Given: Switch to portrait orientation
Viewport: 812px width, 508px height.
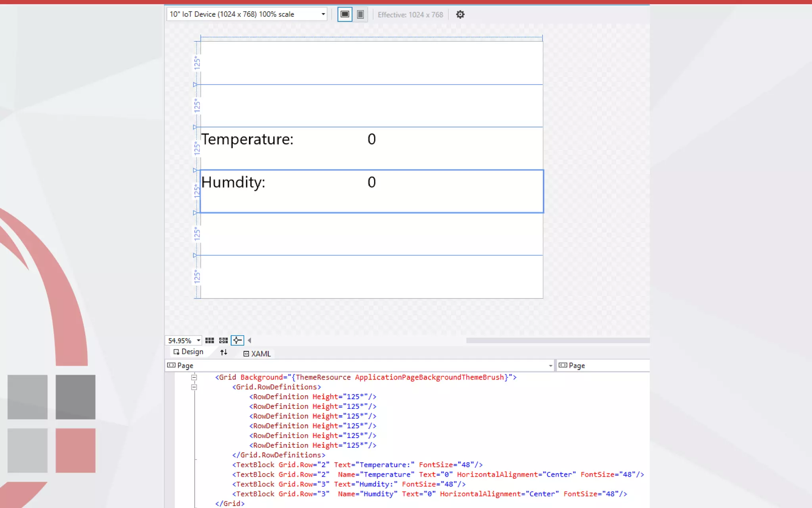Looking at the screenshot, I should click(360, 14).
